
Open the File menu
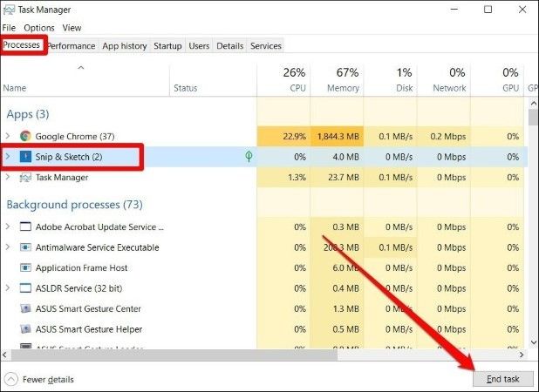pos(9,28)
